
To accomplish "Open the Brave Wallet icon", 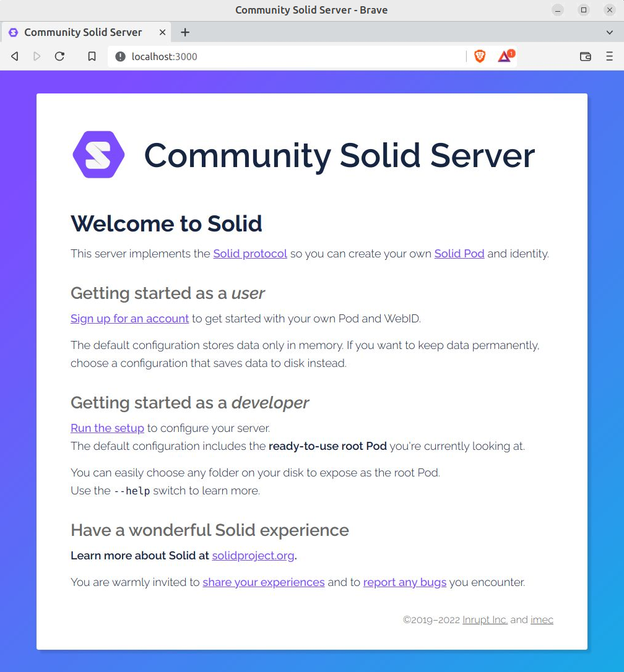I will point(586,56).
